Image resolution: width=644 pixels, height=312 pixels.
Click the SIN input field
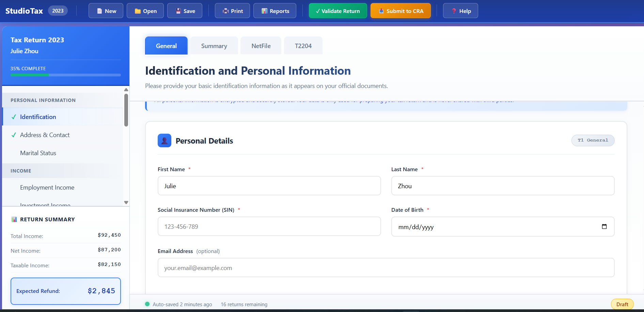tap(269, 226)
